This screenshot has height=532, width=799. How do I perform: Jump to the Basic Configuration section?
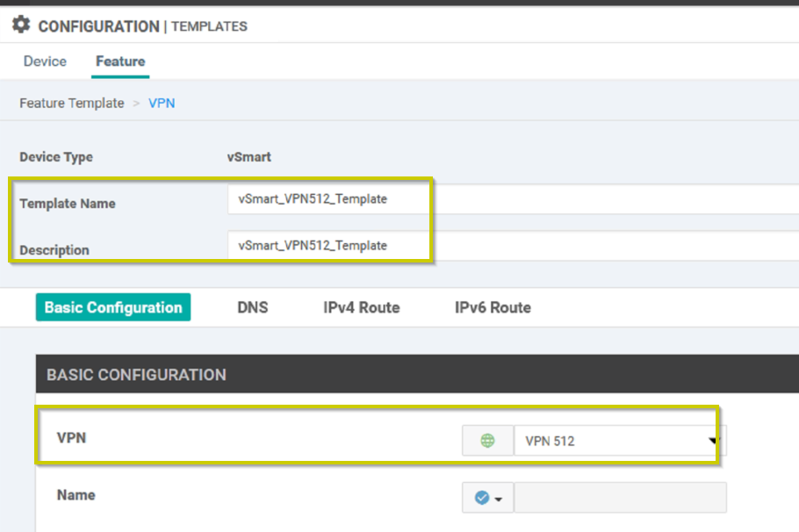pos(113,307)
